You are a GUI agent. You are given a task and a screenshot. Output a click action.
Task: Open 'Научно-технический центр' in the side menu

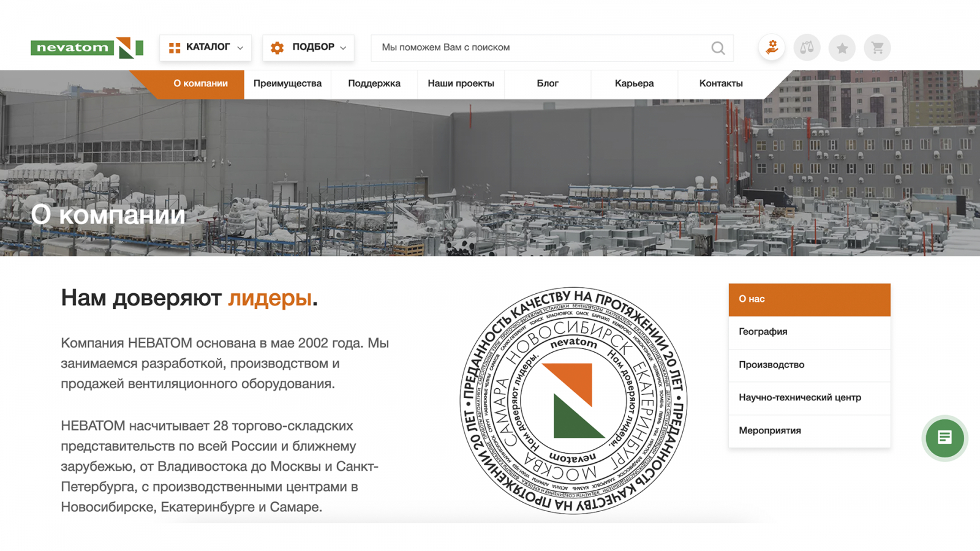point(809,398)
